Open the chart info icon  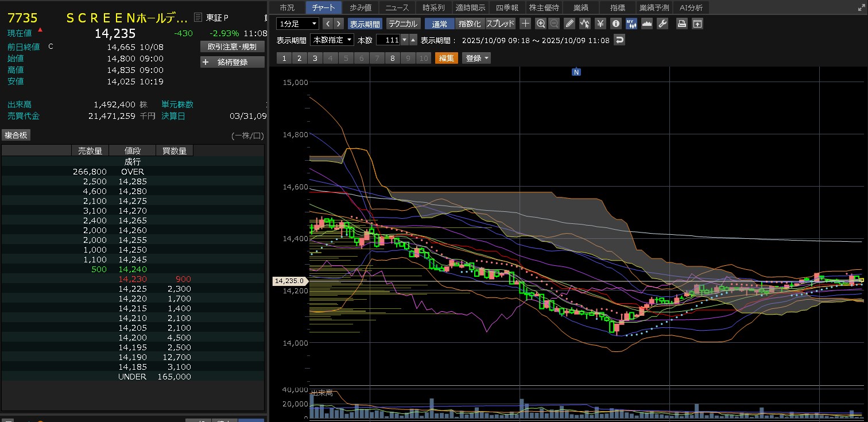coord(616,24)
